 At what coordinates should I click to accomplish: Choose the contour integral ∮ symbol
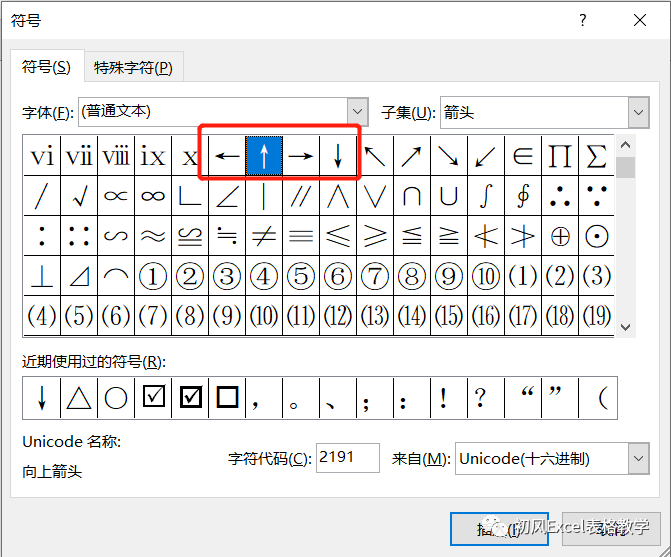pyautogui.click(x=523, y=196)
